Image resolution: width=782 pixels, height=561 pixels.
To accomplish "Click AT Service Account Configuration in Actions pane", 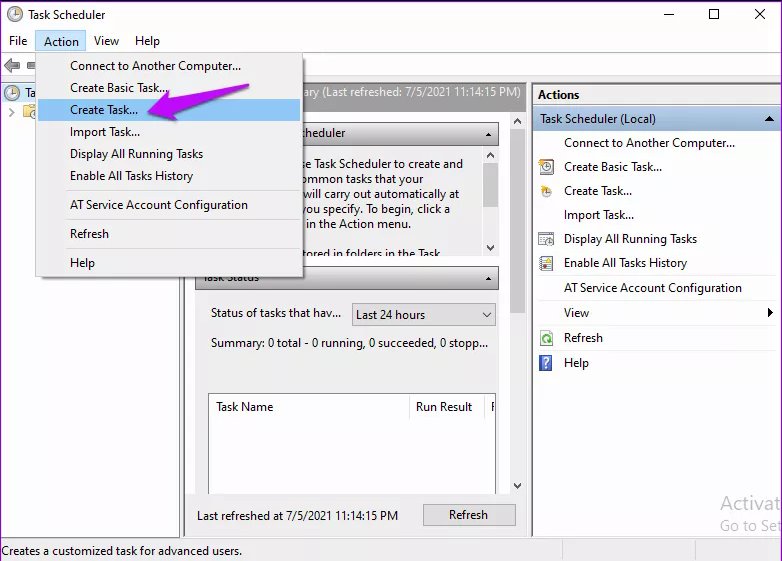I will [x=653, y=288].
